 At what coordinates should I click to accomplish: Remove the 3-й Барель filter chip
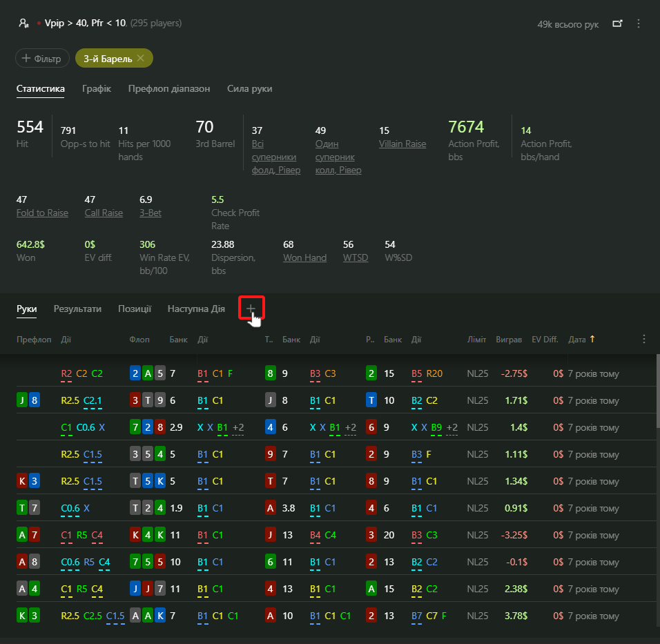(x=141, y=58)
